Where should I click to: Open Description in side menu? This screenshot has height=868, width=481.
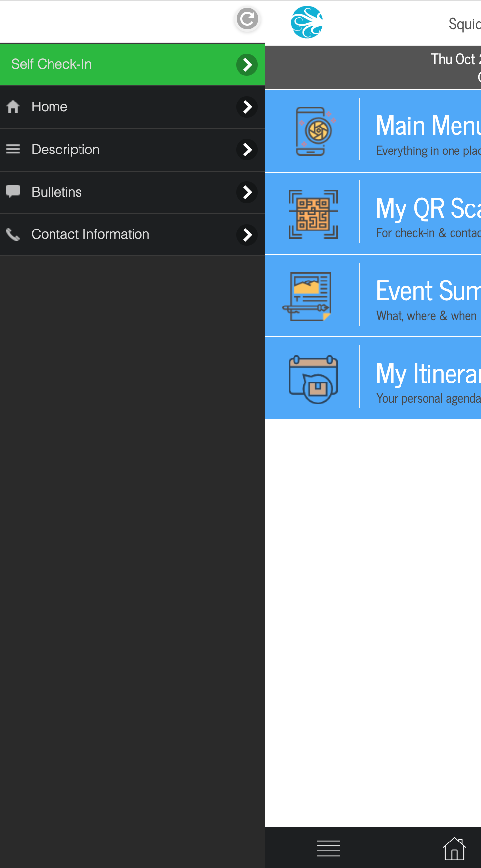click(x=133, y=150)
